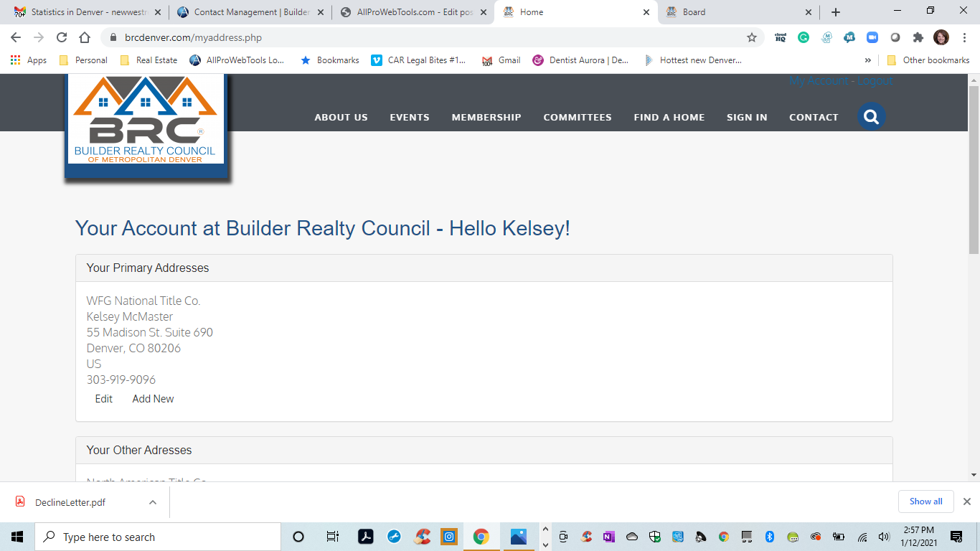The image size is (980, 551).
Task: Open the Zoom extension icon
Action: [x=872, y=37]
